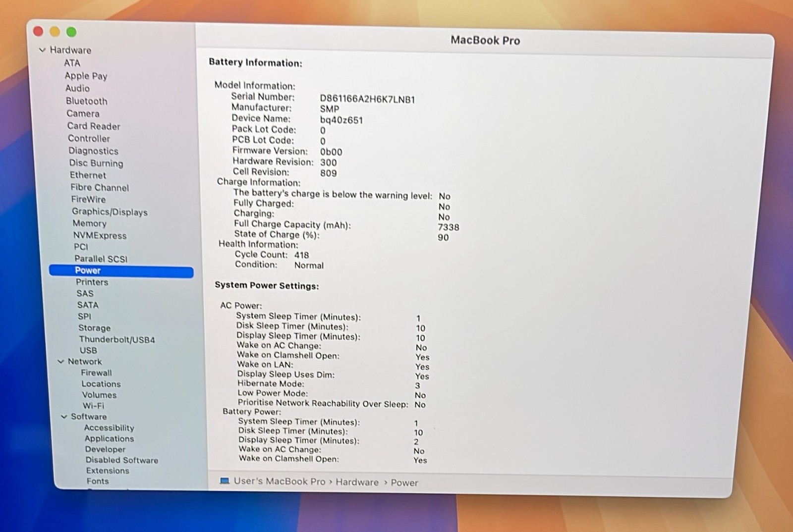Screen dimensions: 793x532
Task: Click the Hibernate Mode label
Action: tap(271, 384)
